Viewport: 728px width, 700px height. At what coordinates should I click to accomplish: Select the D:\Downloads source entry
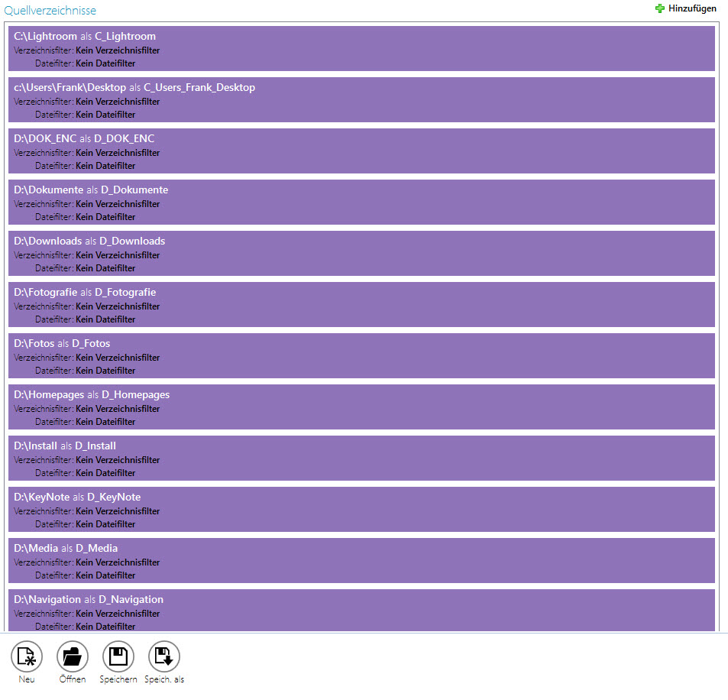pos(361,253)
